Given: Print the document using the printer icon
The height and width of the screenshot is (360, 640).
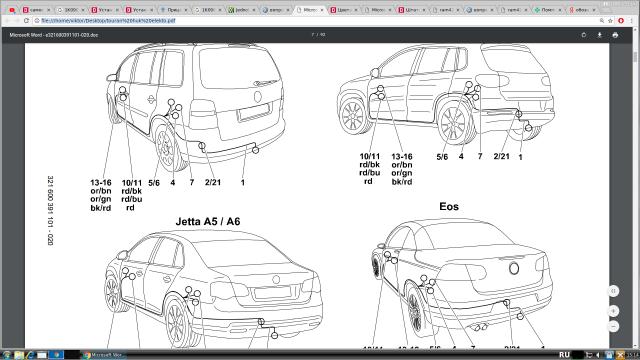Looking at the screenshot, I should tap(615, 35).
